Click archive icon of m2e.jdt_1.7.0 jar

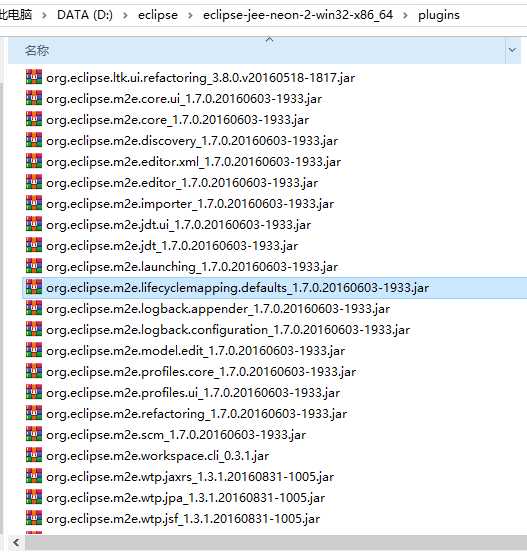[x=34, y=245]
